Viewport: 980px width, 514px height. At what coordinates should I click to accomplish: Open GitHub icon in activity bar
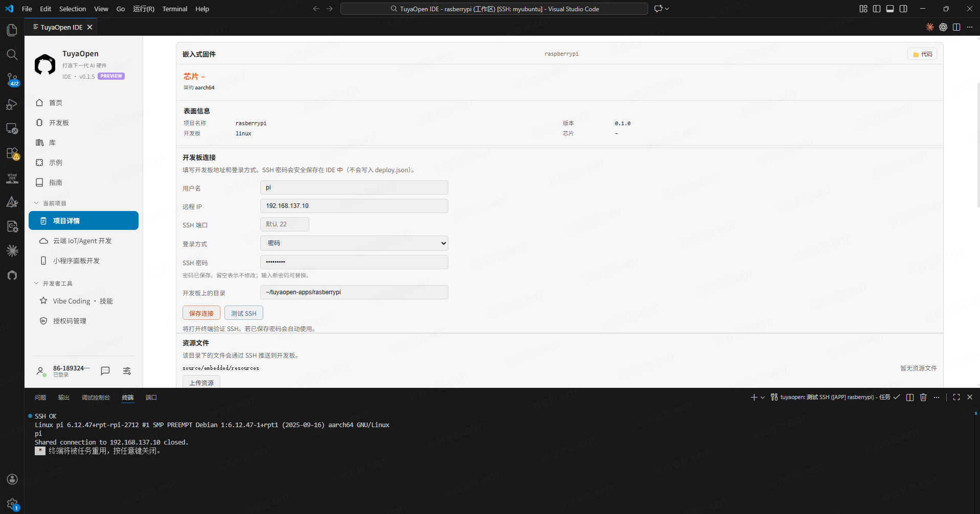click(x=12, y=275)
